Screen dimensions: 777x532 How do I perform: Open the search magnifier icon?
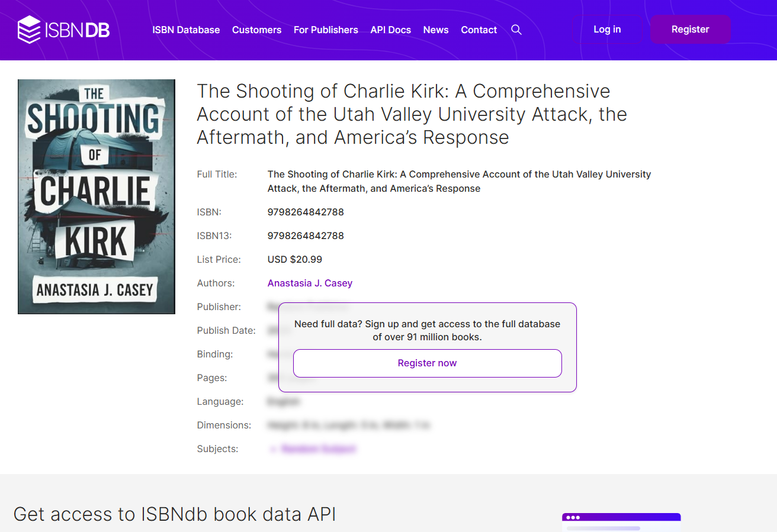coord(516,30)
